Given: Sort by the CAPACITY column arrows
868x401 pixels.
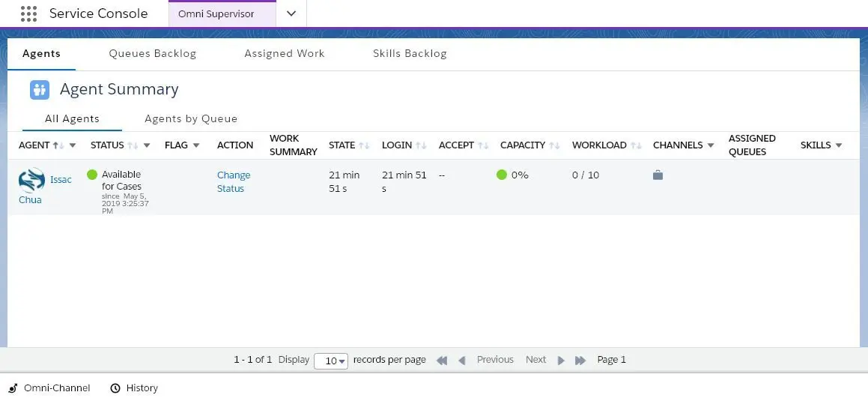Looking at the screenshot, I should coord(555,145).
